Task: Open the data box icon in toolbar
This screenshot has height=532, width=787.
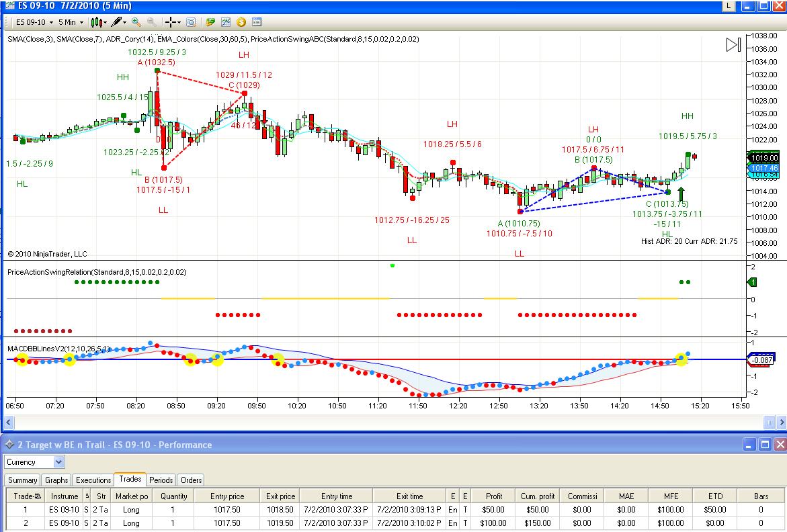Action: coord(191,22)
